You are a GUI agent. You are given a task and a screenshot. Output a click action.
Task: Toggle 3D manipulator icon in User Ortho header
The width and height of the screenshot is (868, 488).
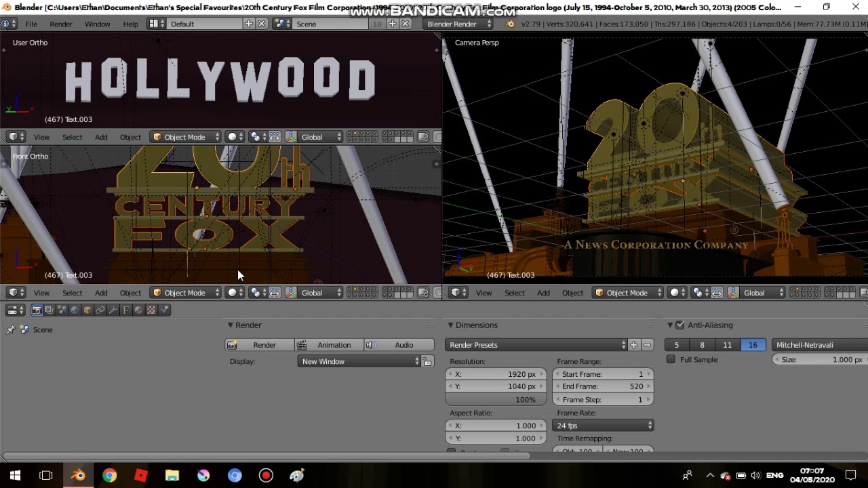[291, 137]
